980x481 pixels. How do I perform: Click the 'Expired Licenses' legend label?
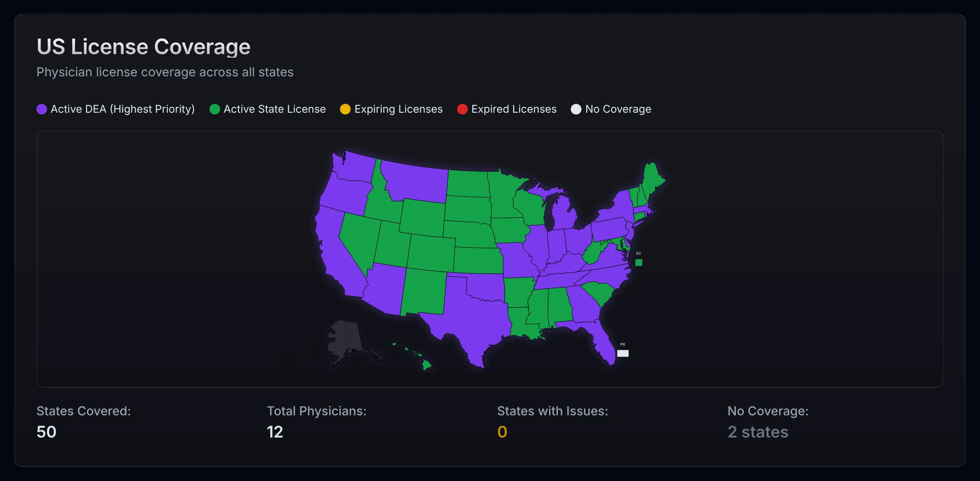click(x=514, y=109)
